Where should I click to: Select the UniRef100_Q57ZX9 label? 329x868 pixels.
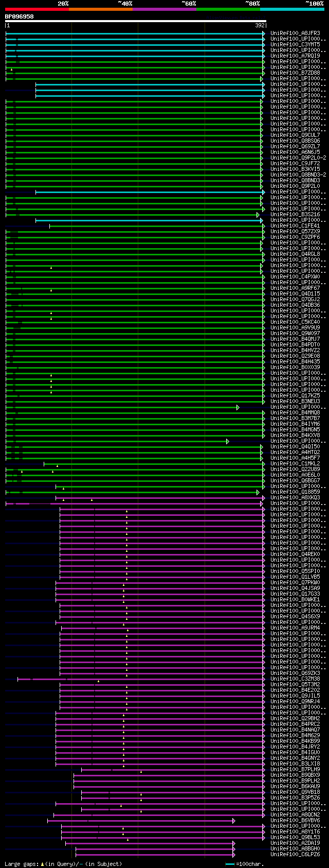[295, 232]
